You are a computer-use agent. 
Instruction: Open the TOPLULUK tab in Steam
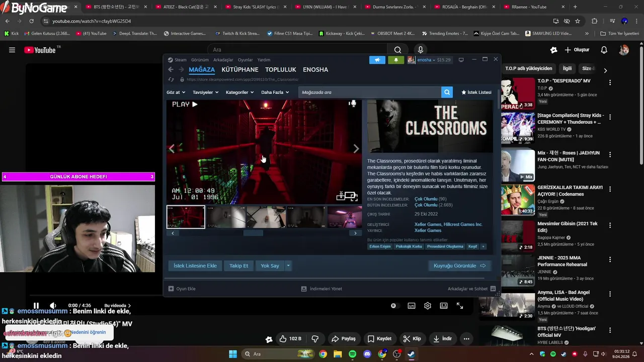pyautogui.click(x=281, y=69)
